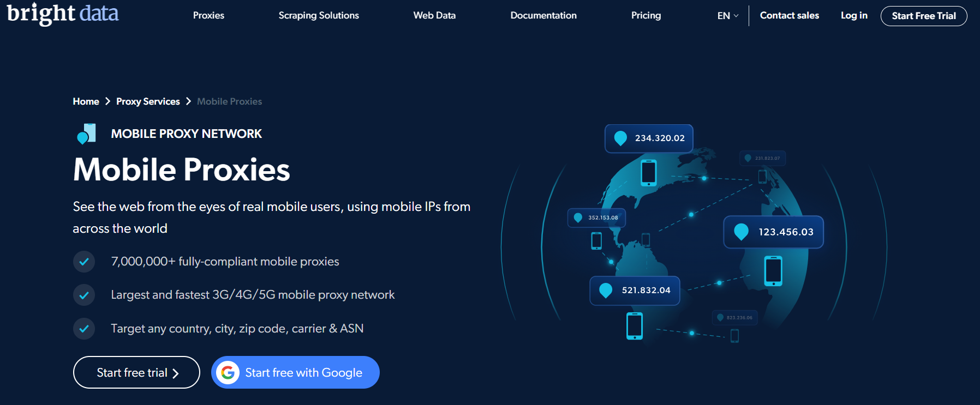Click the Mobile Proxies breadcrumb text
The width and height of the screenshot is (980, 405).
point(229,101)
